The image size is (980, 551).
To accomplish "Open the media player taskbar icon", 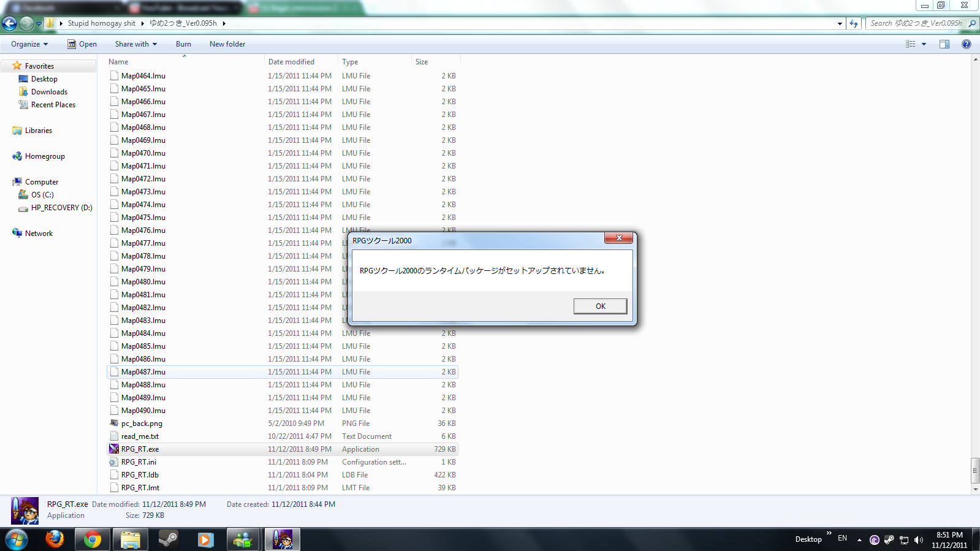I will tap(205, 539).
